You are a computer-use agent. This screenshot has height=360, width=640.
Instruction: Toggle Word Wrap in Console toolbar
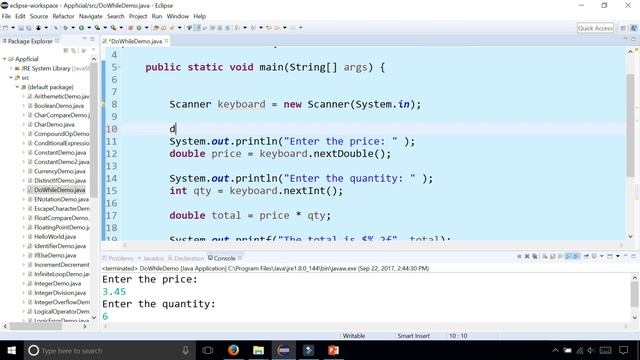559,256
